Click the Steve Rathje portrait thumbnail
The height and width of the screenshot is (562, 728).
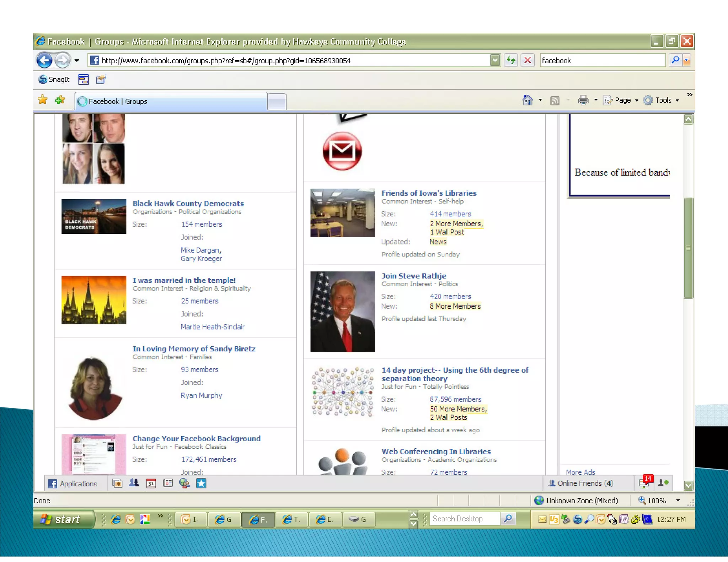(343, 312)
